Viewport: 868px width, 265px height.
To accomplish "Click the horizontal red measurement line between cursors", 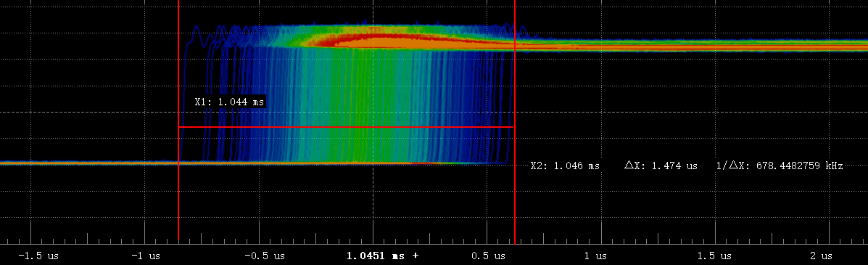I will click(x=347, y=127).
